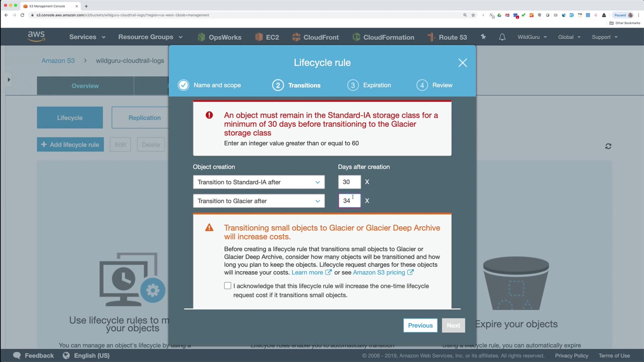Open the notifications bell
This screenshot has width=644, height=362.
pos(502,37)
